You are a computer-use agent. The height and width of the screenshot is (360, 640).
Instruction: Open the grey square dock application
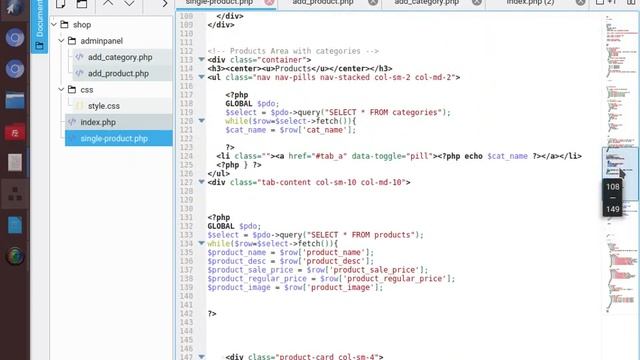click(x=15, y=162)
